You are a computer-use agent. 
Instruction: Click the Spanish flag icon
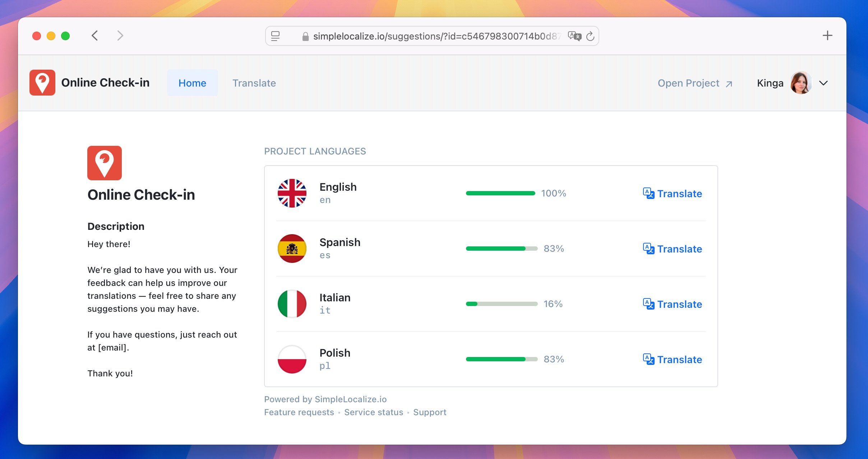pyautogui.click(x=292, y=248)
